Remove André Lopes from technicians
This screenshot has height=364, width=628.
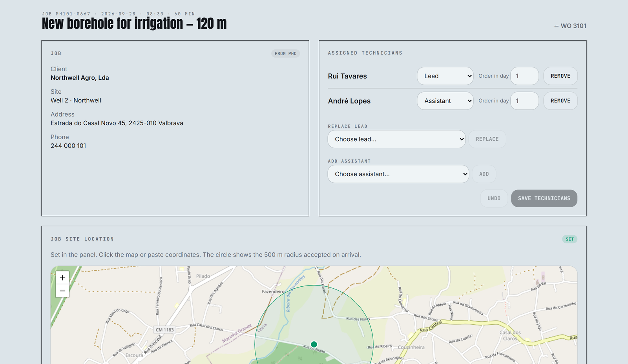[560, 101]
